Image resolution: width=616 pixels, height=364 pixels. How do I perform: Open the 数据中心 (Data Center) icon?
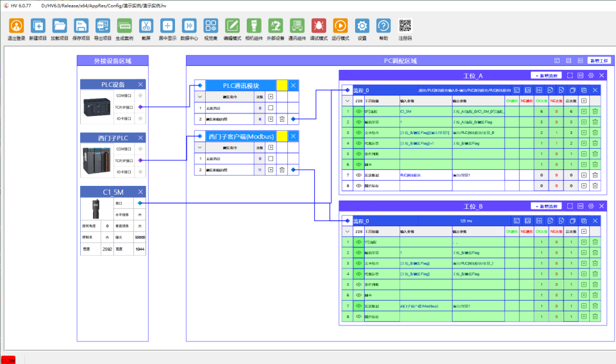189,26
